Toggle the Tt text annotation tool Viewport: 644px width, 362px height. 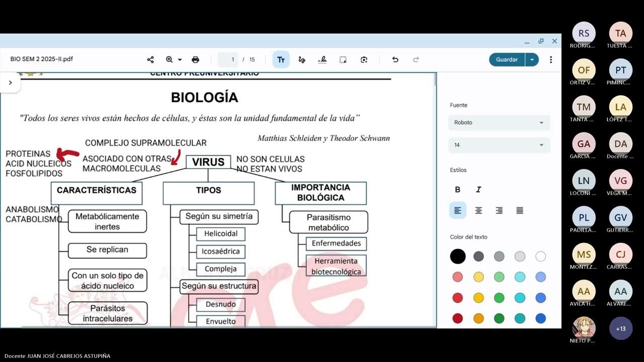pyautogui.click(x=281, y=60)
